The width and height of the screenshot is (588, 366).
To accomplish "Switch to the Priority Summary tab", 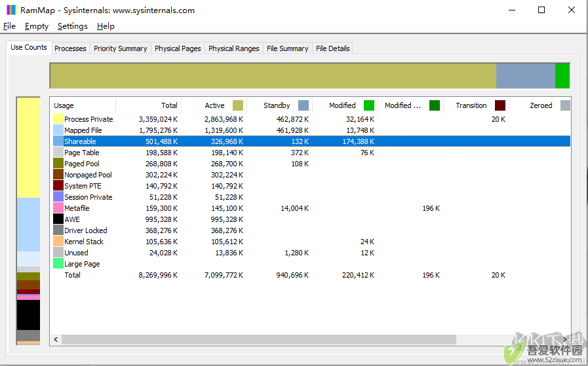I will [x=121, y=48].
